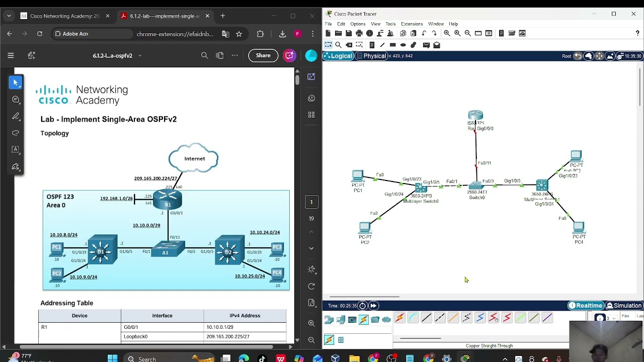Click New file icon in Packet Tracer
The image size is (644, 362).
click(328, 33)
